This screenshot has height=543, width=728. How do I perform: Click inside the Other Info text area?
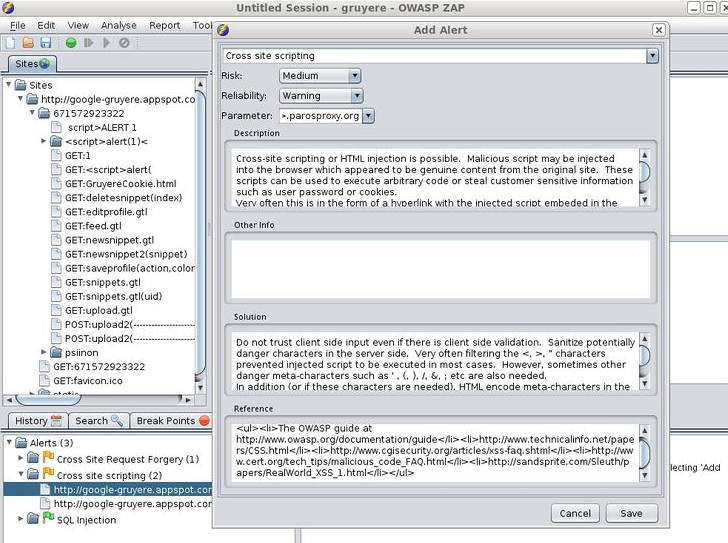441,269
